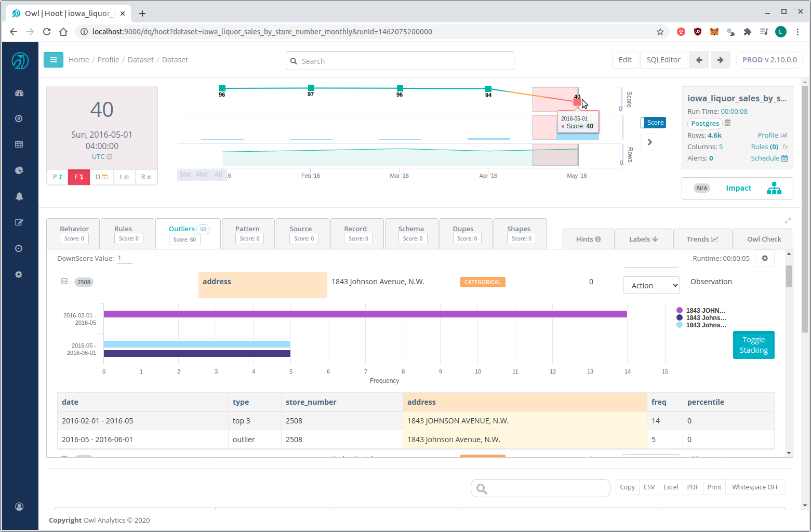Open the Trends tab
This screenshot has height=532, width=811.
[702, 239]
